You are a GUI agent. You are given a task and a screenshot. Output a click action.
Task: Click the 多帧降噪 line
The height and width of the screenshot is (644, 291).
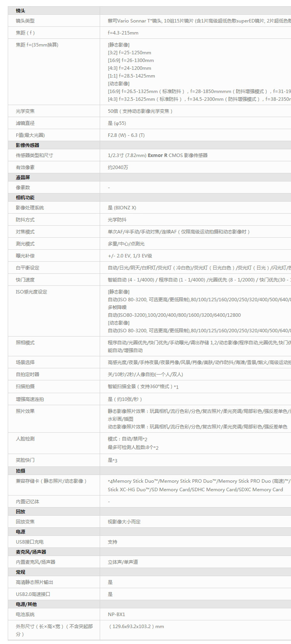(x=117, y=307)
